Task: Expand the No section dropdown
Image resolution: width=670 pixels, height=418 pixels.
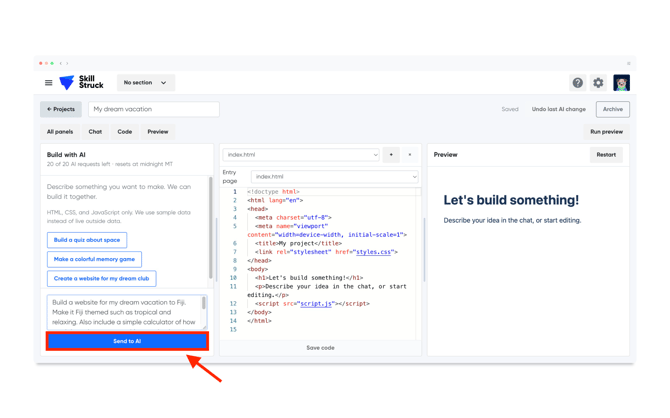Action: (x=146, y=82)
